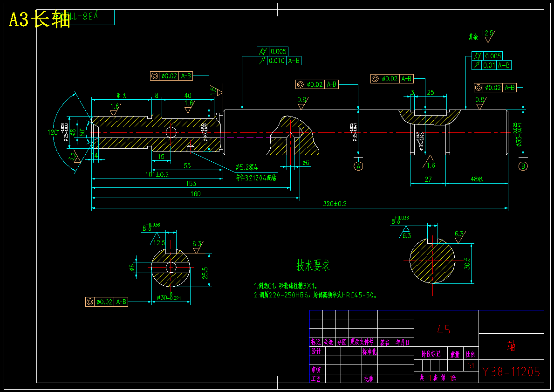Click the "比例" title block cell
Screen dimensions: 554x392
(x=471, y=354)
